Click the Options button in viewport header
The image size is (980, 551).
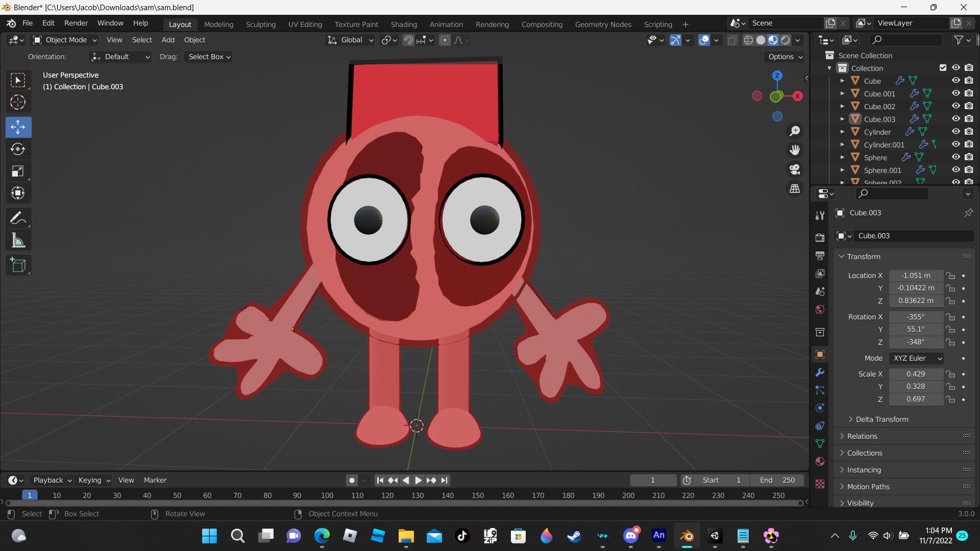(x=785, y=57)
